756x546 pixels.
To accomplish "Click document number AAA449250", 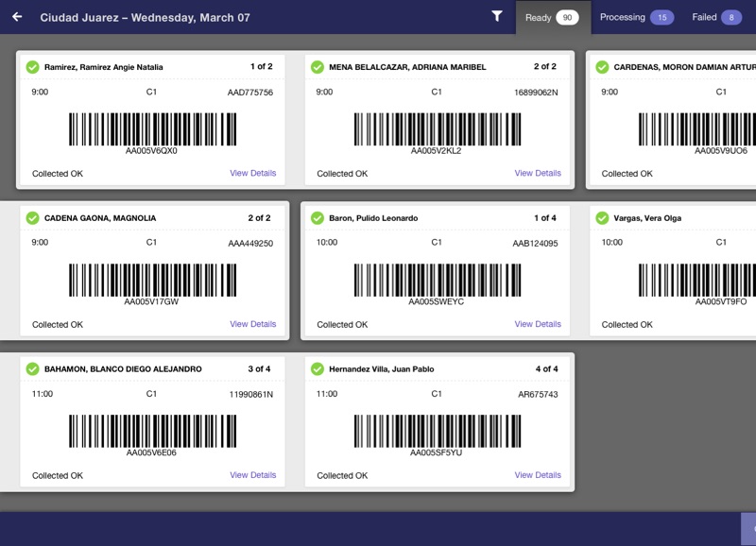I will pos(250,244).
